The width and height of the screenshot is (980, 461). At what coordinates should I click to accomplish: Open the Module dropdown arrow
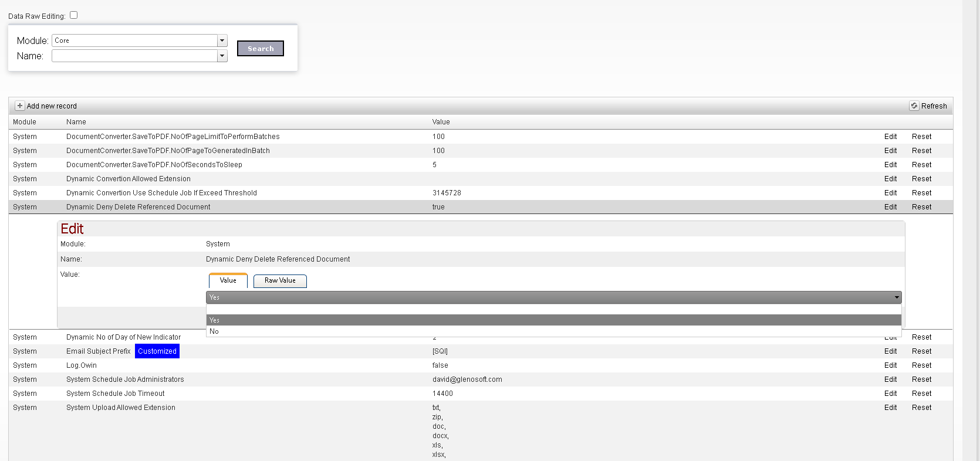click(x=222, y=40)
